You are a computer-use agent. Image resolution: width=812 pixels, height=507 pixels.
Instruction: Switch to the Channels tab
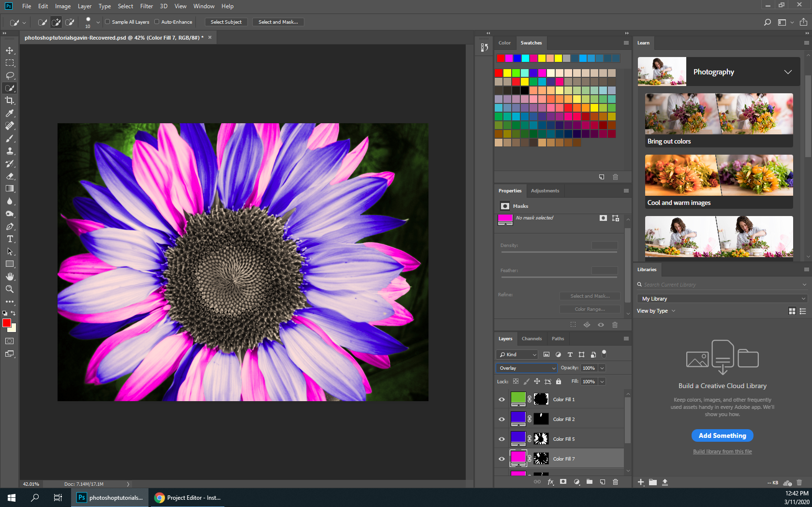tap(531, 339)
